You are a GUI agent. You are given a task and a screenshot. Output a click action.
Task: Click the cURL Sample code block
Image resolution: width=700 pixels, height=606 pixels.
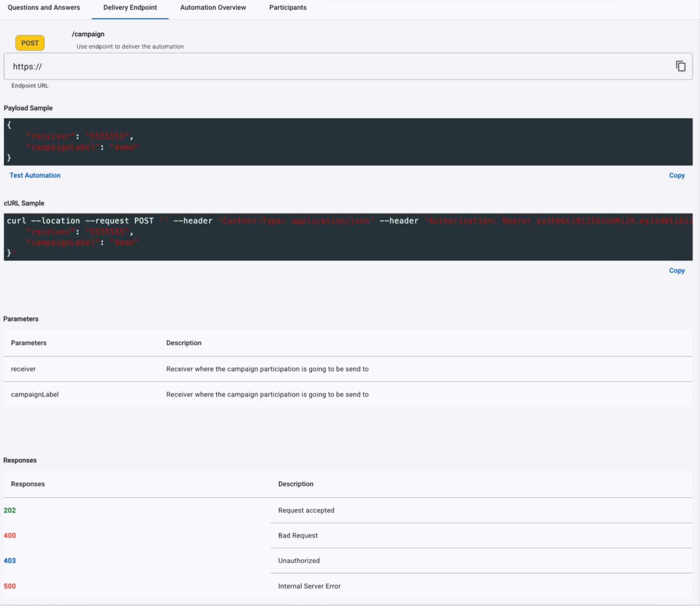[x=348, y=237]
